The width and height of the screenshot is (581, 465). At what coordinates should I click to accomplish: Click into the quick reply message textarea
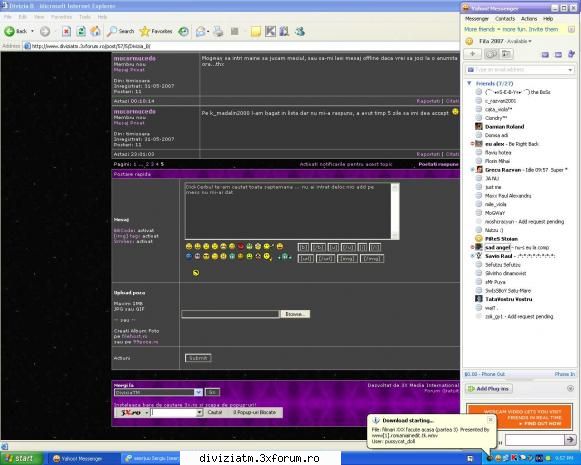[288, 210]
